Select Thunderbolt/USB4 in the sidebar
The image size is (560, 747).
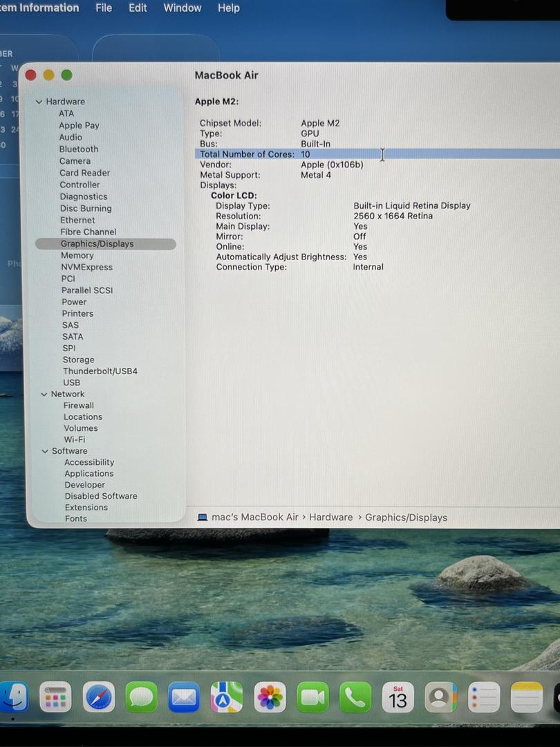click(100, 371)
